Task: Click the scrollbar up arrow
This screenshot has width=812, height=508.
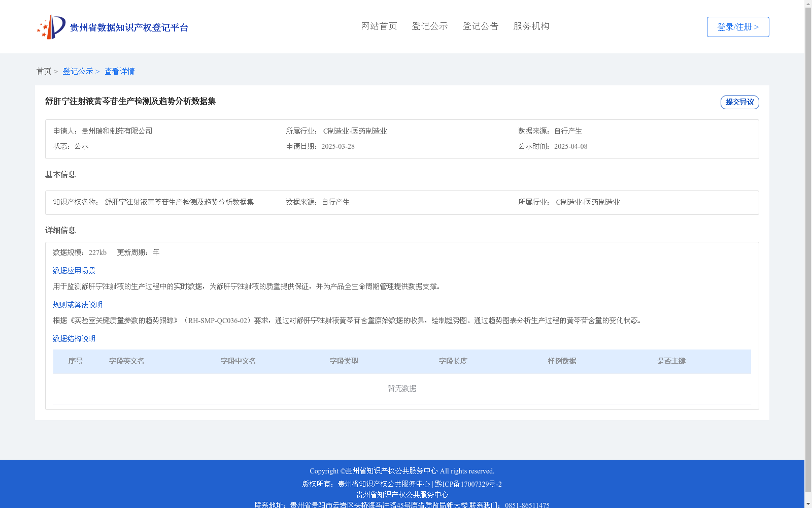Action: point(808,4)
